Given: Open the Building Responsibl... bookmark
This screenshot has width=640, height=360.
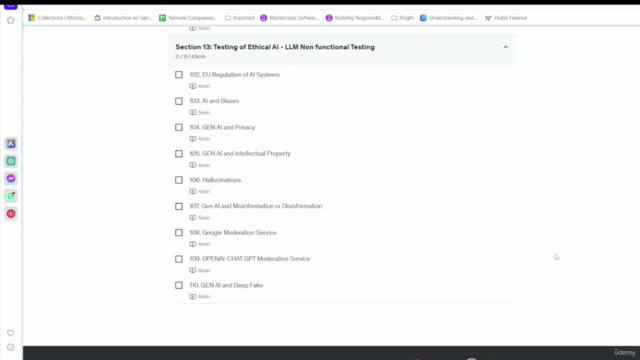Looking at the screenshot, I should pyautogui.click(x=355, y=18).
